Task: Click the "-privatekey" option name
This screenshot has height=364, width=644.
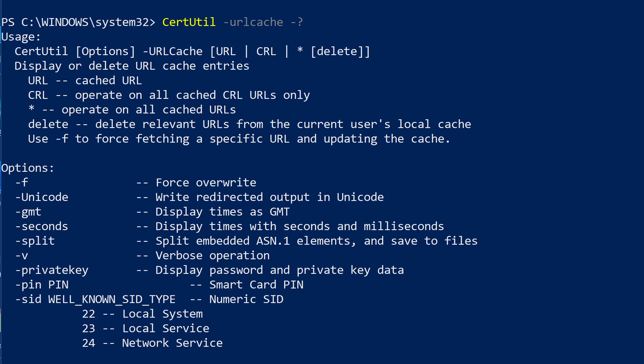Action: (52, 270)
